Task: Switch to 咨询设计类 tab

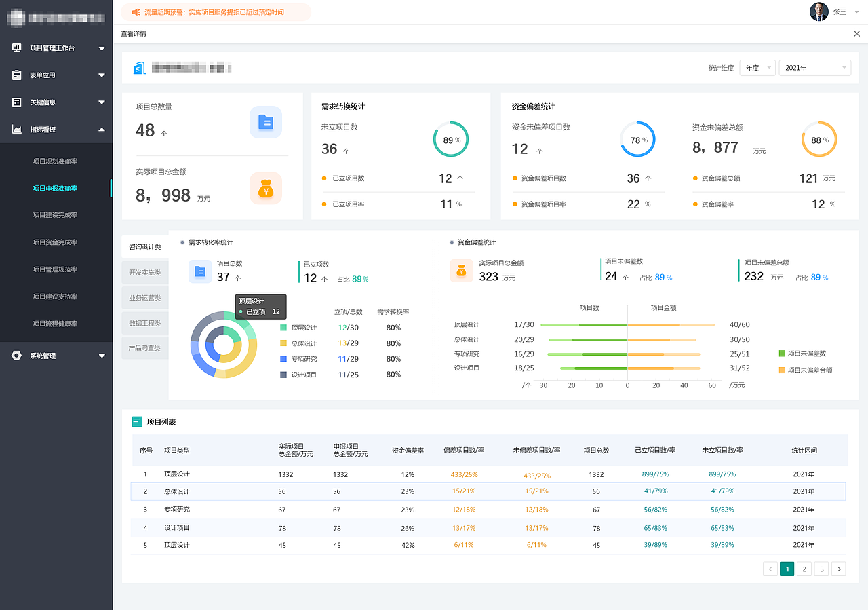Action: (x=145, y=247)
